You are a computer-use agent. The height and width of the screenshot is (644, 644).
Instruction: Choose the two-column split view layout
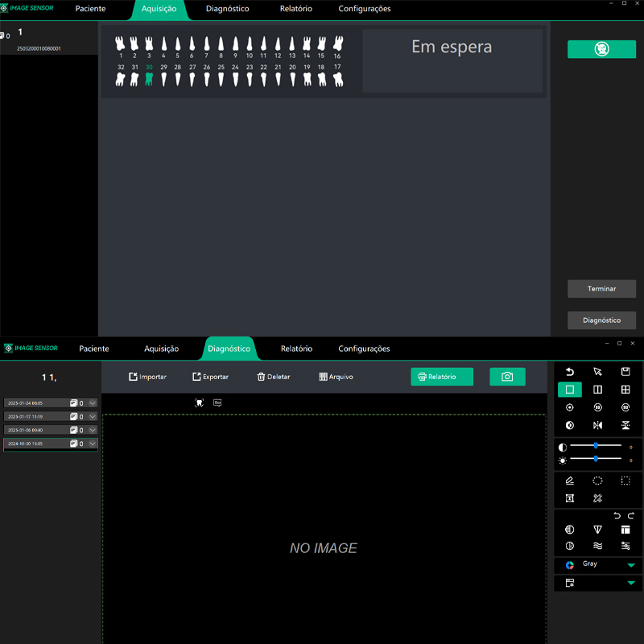click(597, 390)
